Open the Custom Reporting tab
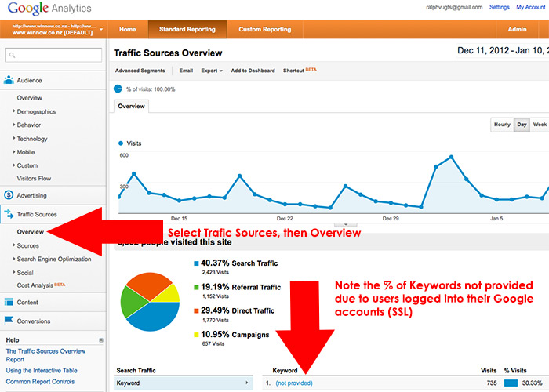Screen dimensions: 549x392 point(264,30)
